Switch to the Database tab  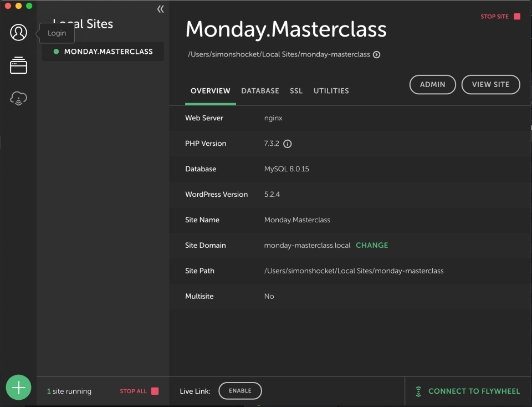(x=260, y=91)
